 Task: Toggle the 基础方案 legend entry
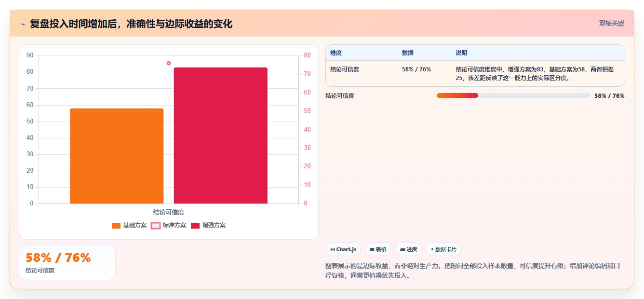click(x=129, y=225)
